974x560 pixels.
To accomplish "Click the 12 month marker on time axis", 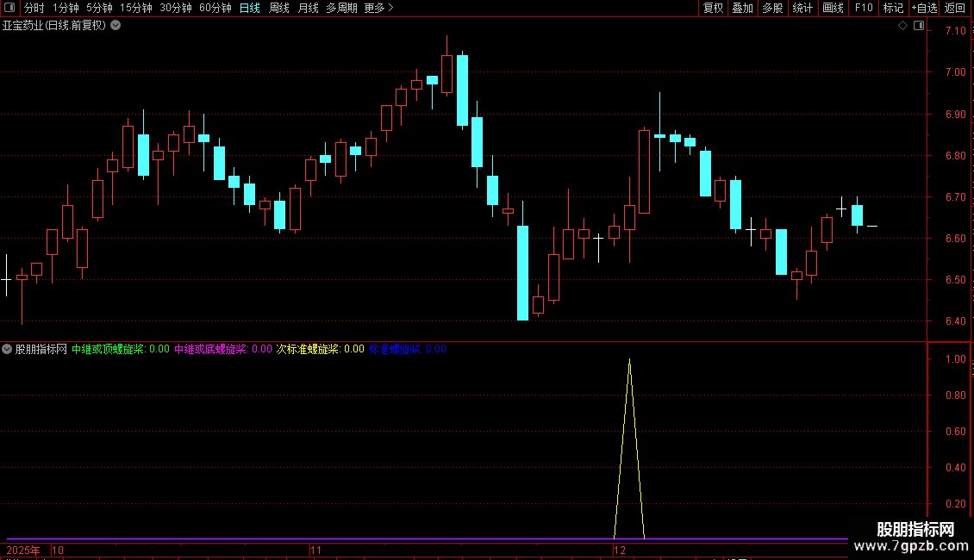I will [x=620, y=550].
